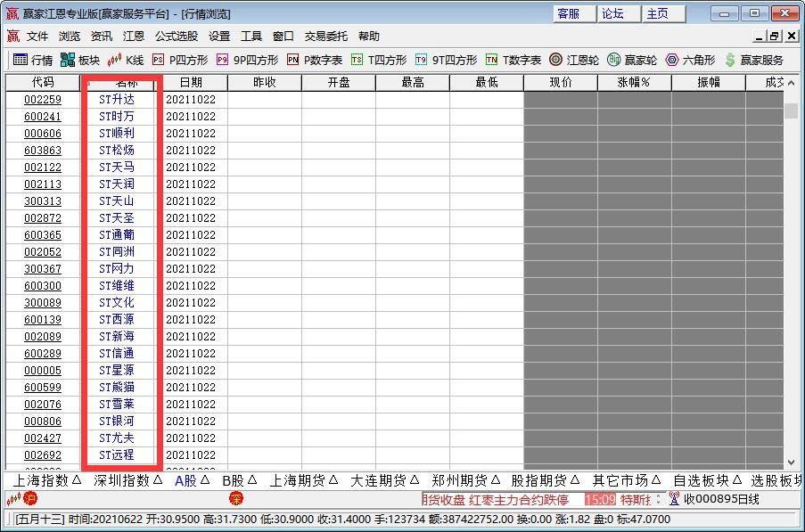This screenshot has height=532, width=805.
Task: Sort by the 涨幅% column header
Action: coord(634,82)
